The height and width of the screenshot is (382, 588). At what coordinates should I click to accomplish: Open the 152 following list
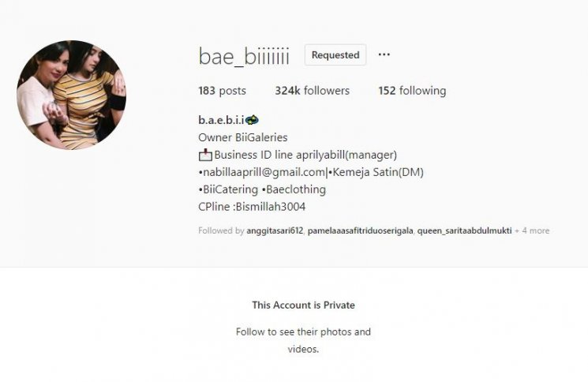pyautogui.click(x=412, y=91)
